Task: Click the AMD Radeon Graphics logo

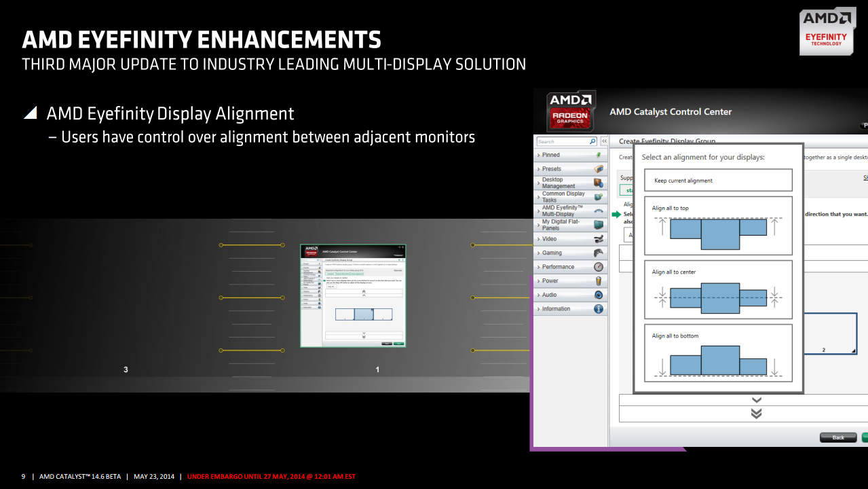Action: [570, 111]
